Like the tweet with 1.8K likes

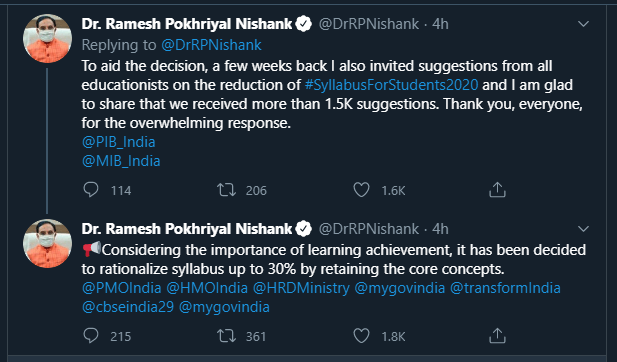coord(361,336)
